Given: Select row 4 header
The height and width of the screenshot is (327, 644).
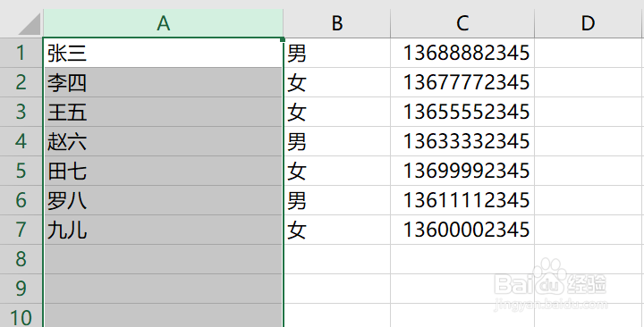Looking at the screenshot, I should (21, 141).
